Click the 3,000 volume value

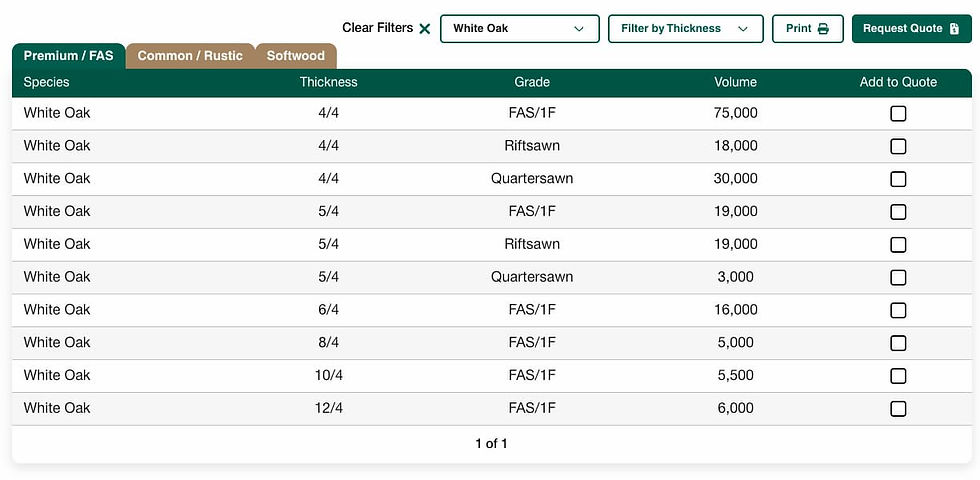click(x=736, y=277)
